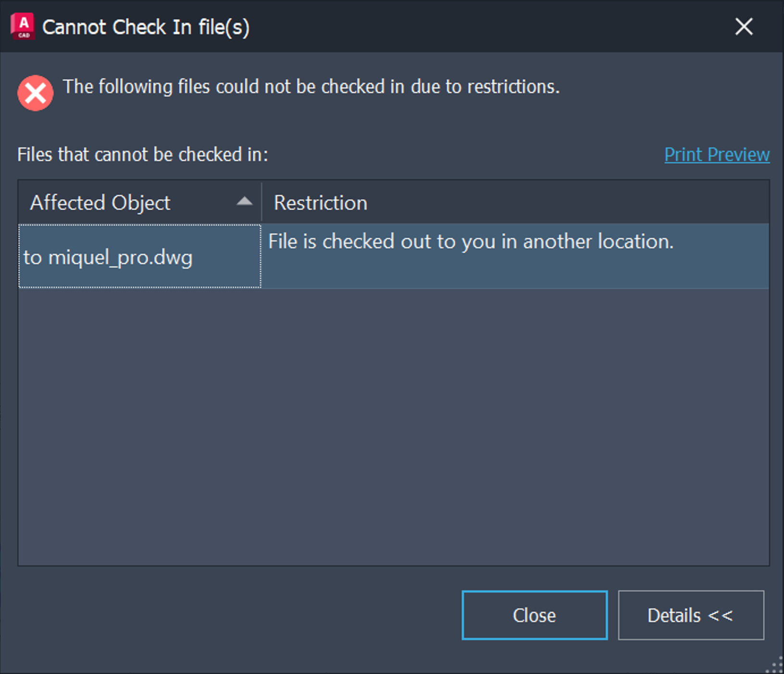
Task: Collapse details using the Details << button
Action: pyautogui.click(x=691, y=615)
